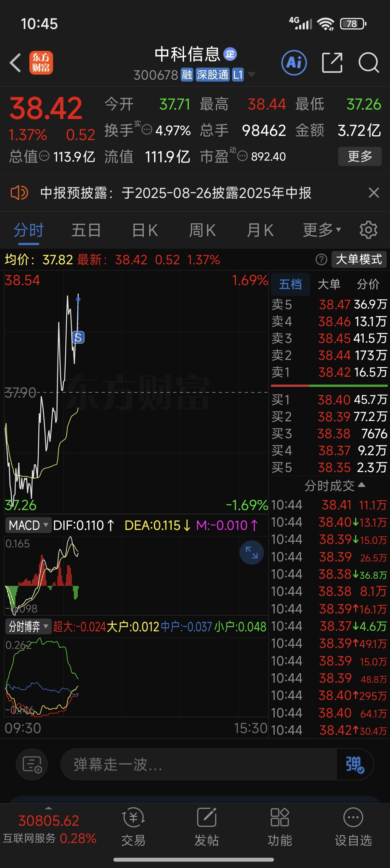Open the search magnifier icon
The width and height of the screenshot is (390, 868).
tap(369, 63)
